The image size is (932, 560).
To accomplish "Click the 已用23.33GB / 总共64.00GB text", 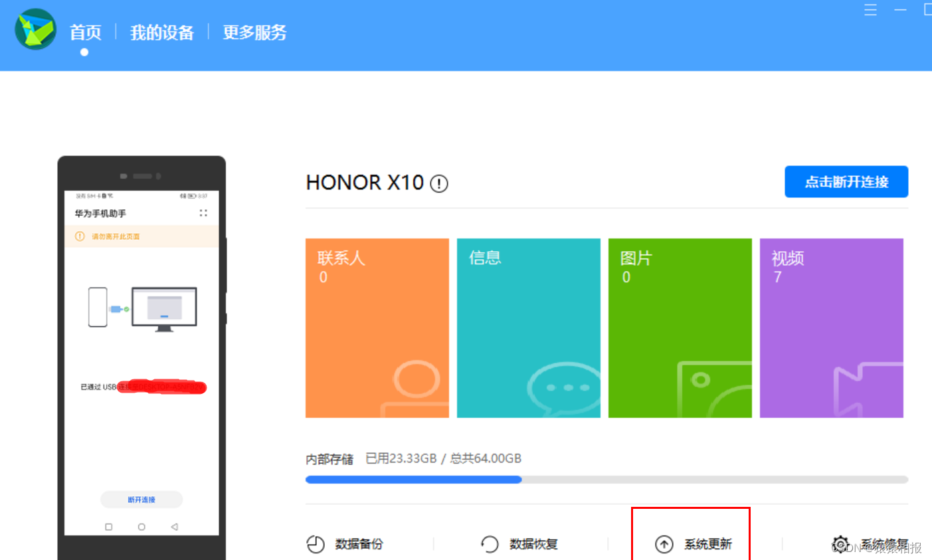I will click(x=444, y=458).
